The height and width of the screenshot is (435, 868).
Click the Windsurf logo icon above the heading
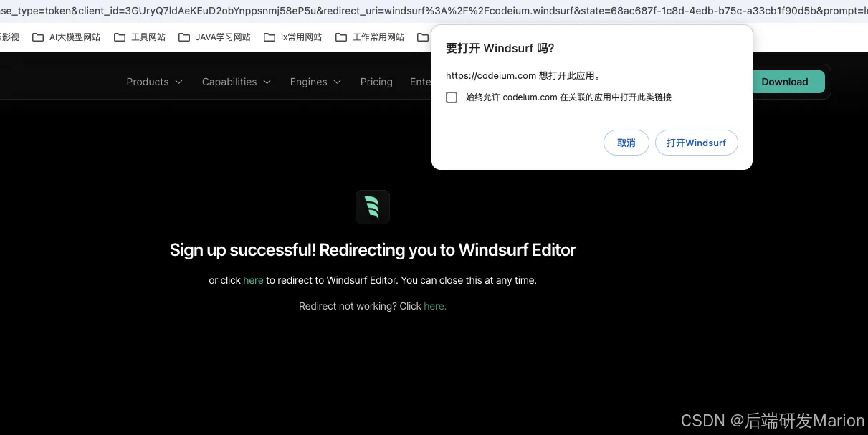pyautogui.click(x=372, y=207)
